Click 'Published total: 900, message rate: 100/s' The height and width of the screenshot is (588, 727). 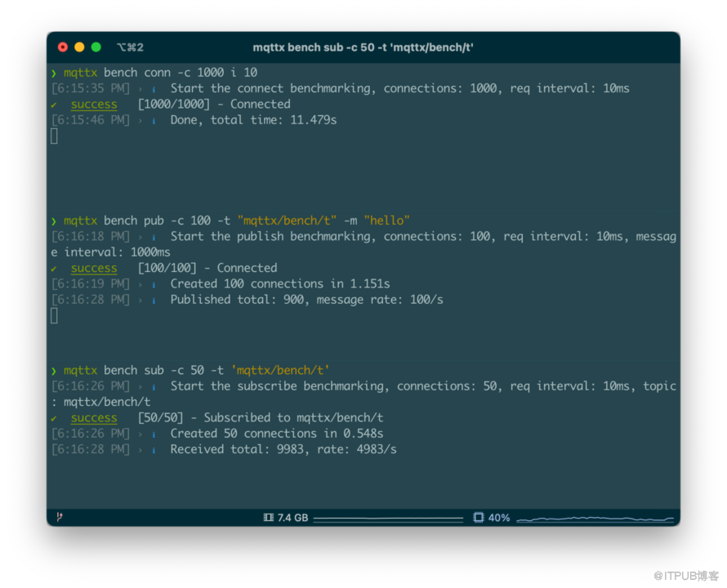(306, 299)
